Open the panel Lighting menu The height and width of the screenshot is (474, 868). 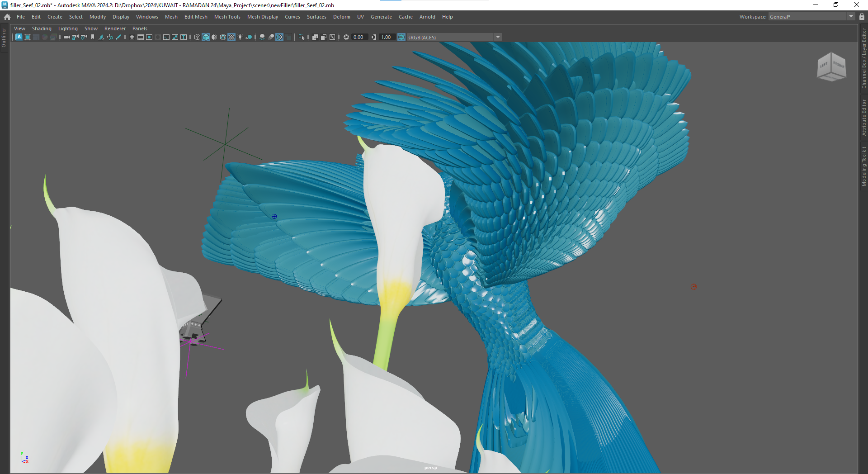pyautogui.click(x=68, y=28)
